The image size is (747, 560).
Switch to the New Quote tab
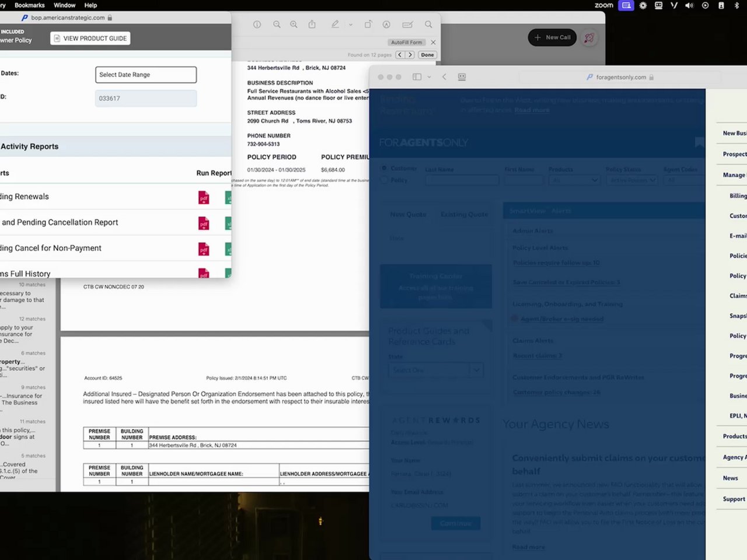point(408,215)
